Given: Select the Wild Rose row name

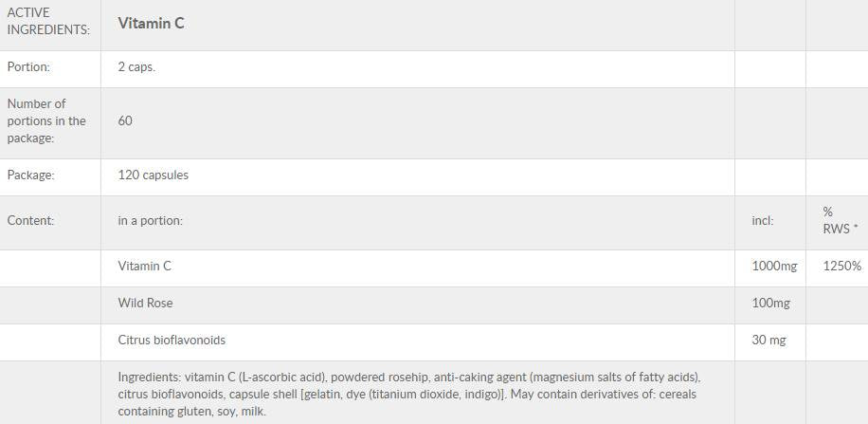Looking at the screenshot, I should pos(145,304).
